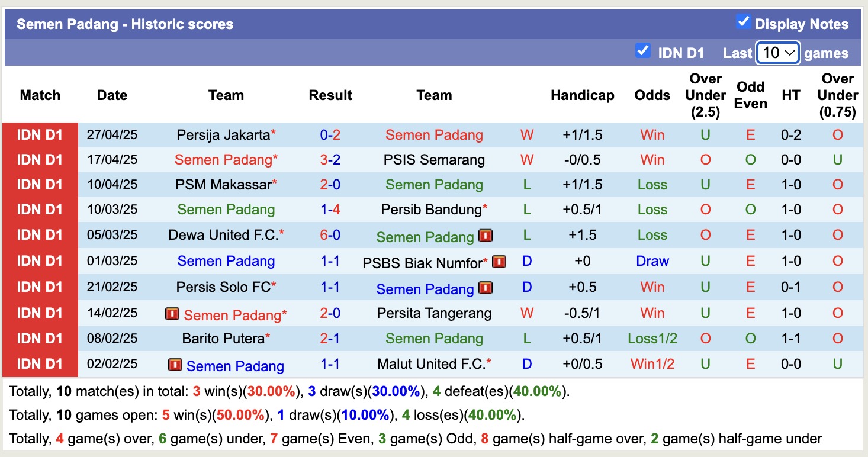Select IDN D1 badge on the 27/04/25 row
Image resolution: width=868 pixels, height=457 pixels.
click(x=39, y=134)
